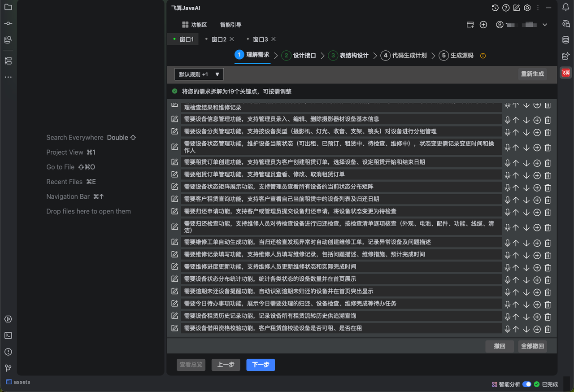Image resolution: width=574 pixels, height=392 pixels.
Task: Move the 需要逾期未还设备提醒功能 row down
Action: point(526,292)
